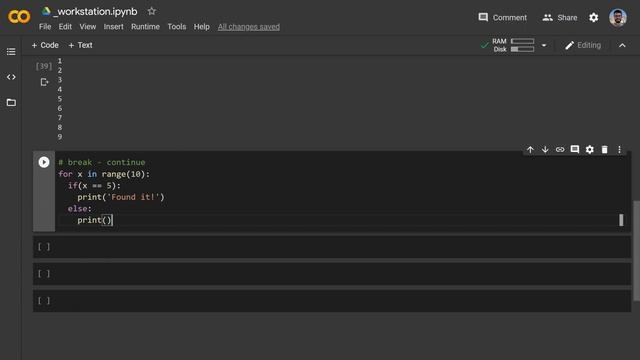Open the File menu
640x360 pixels.
point(45,27)
